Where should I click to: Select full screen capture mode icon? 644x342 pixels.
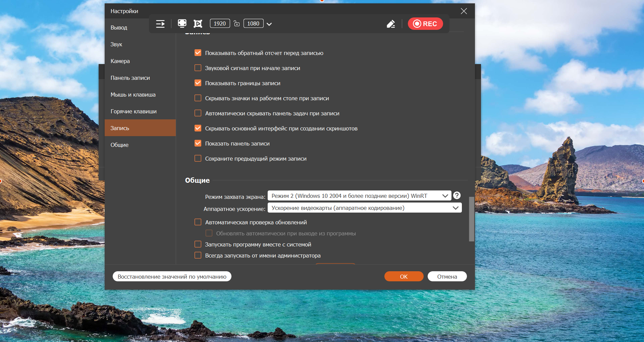[x=182, y=23]
